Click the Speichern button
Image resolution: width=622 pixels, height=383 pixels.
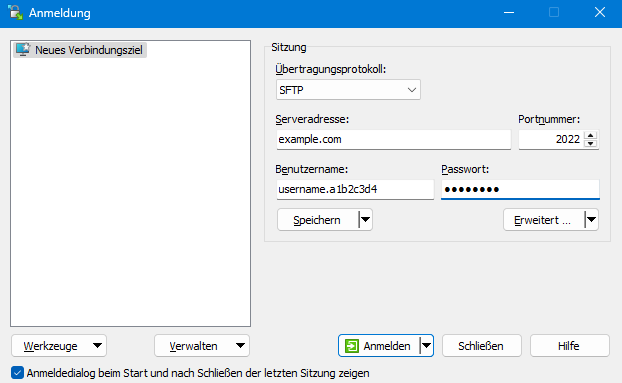317,220
